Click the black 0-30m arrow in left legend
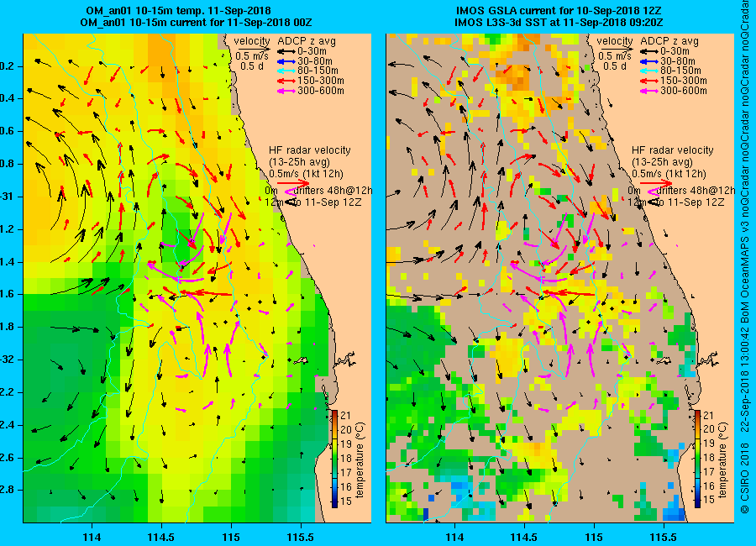 286,51
